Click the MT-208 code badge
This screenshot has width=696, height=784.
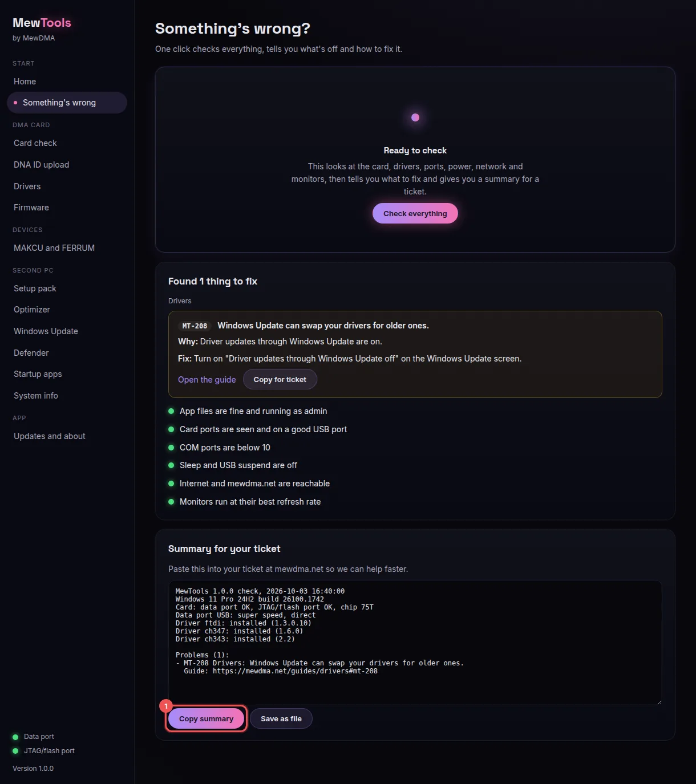click(195, 326)
